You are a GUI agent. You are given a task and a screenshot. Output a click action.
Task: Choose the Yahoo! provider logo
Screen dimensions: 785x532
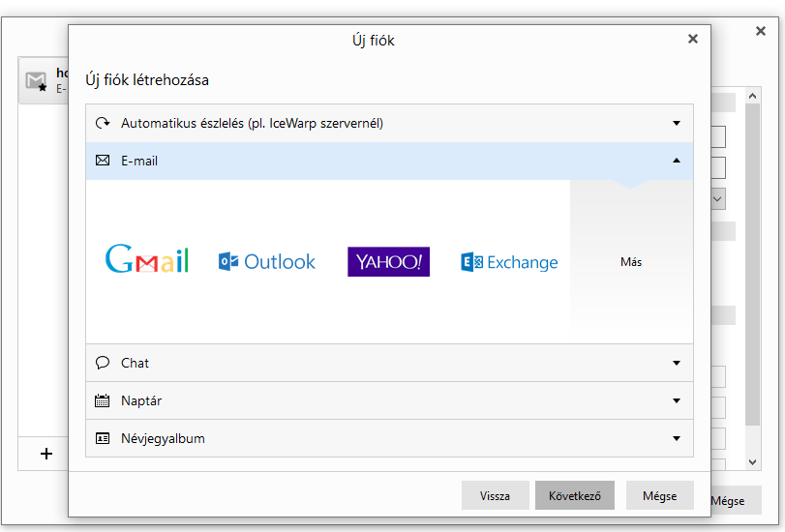pyautogui.click(x=388, y=262)
